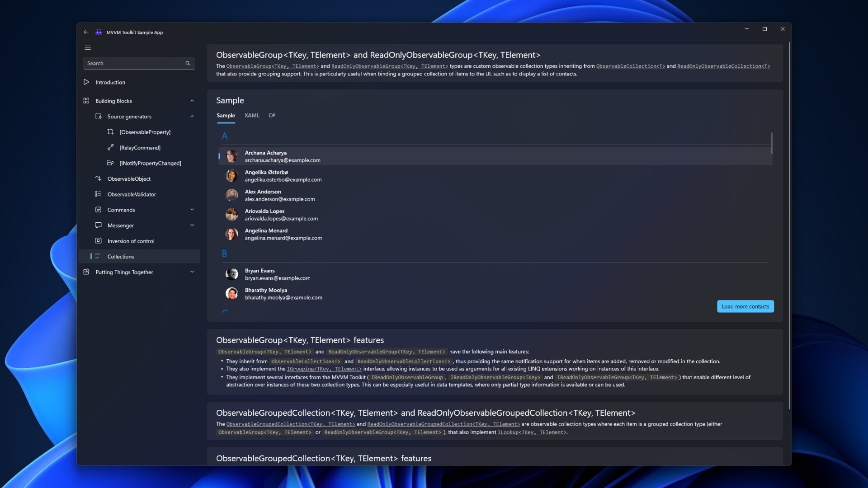
Task: Switch to the C# tab
Action: 272,116
